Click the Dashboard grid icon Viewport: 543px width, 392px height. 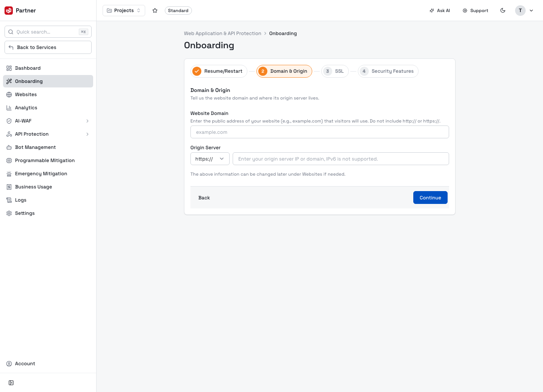click(x=9, y=68)
